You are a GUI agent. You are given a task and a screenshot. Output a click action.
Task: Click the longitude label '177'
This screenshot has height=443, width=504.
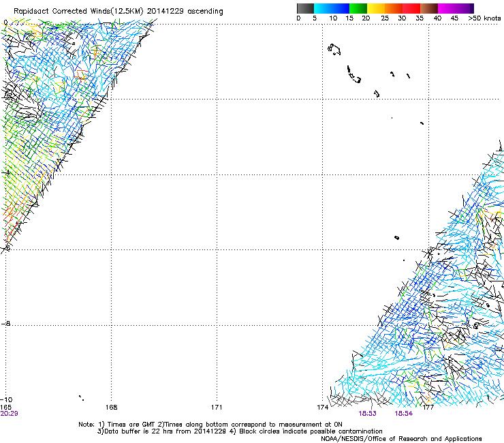(428, 408)
